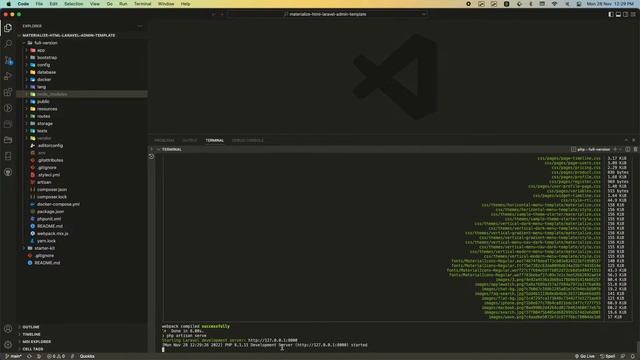Toggle secondary sidebar layout icon in title bar
Viewport: 640px width, 360px height.
(626, 14)
